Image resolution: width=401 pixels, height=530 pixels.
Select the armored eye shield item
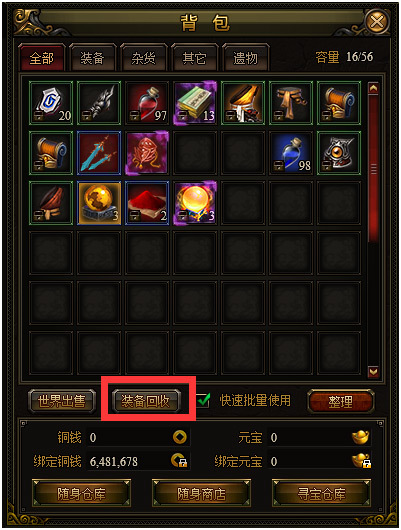(x=339, y=153)
